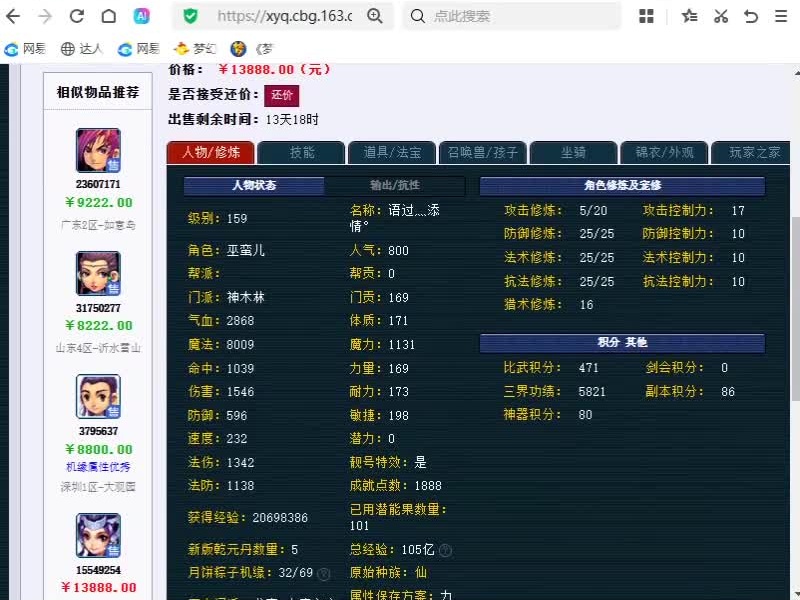Open the first 网易 bookmark
This screenshot has width=800, height=600.
tap(25, 49)
